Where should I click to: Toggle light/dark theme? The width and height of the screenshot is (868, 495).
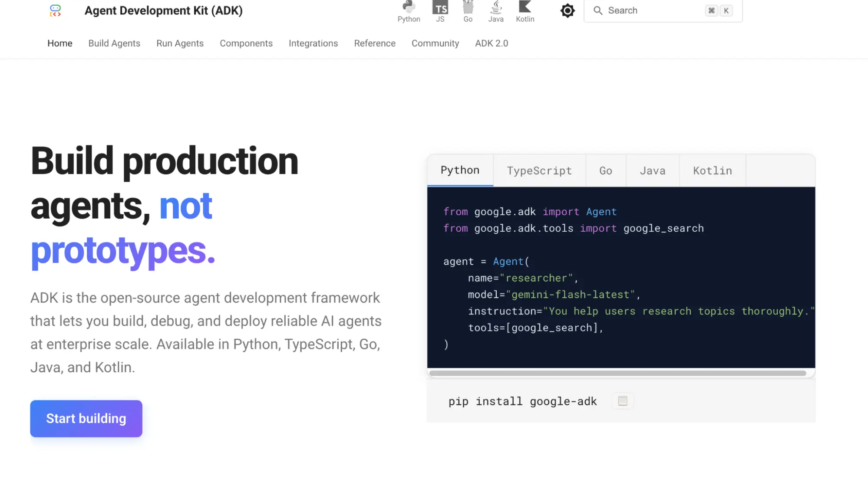tap(567, 10)
